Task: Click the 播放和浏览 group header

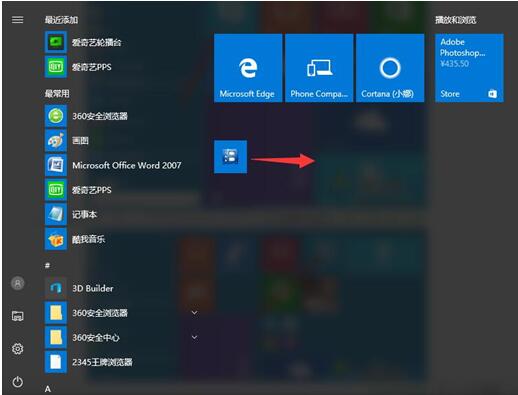Action: [455, 20]
